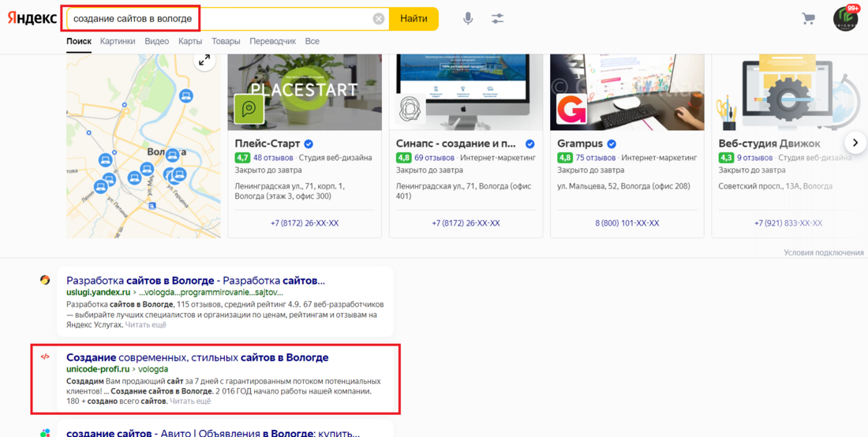
Task: Click the Плейс-Старт green logo icon
Action: point(249,108)
